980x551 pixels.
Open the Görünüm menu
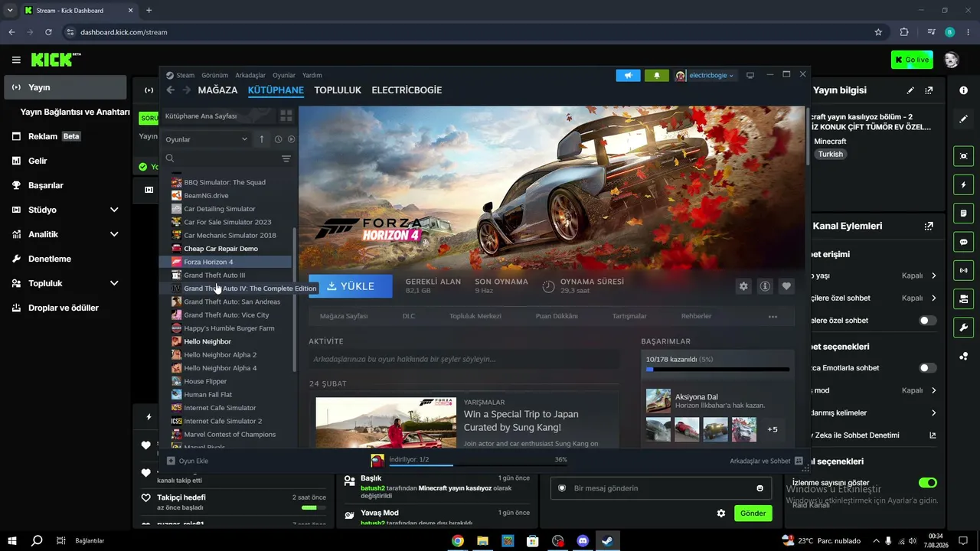[215, 75]
